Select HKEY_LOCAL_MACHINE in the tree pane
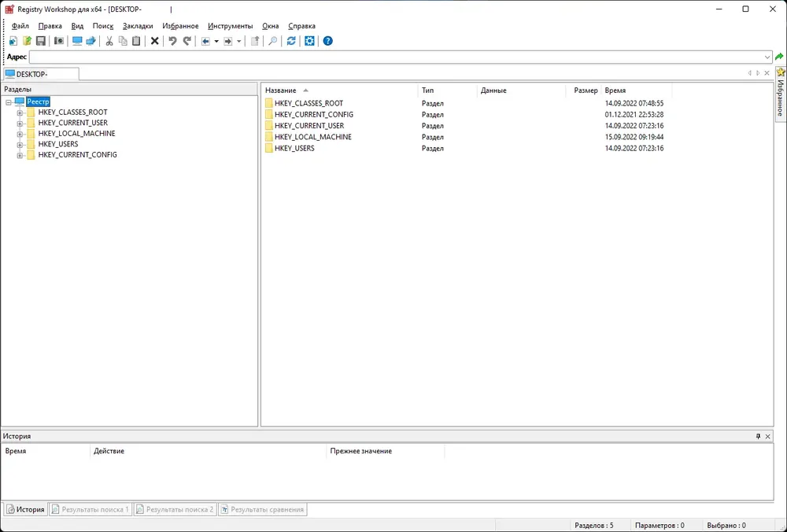Viewport: 787px width, 532px height. (77, 134)
